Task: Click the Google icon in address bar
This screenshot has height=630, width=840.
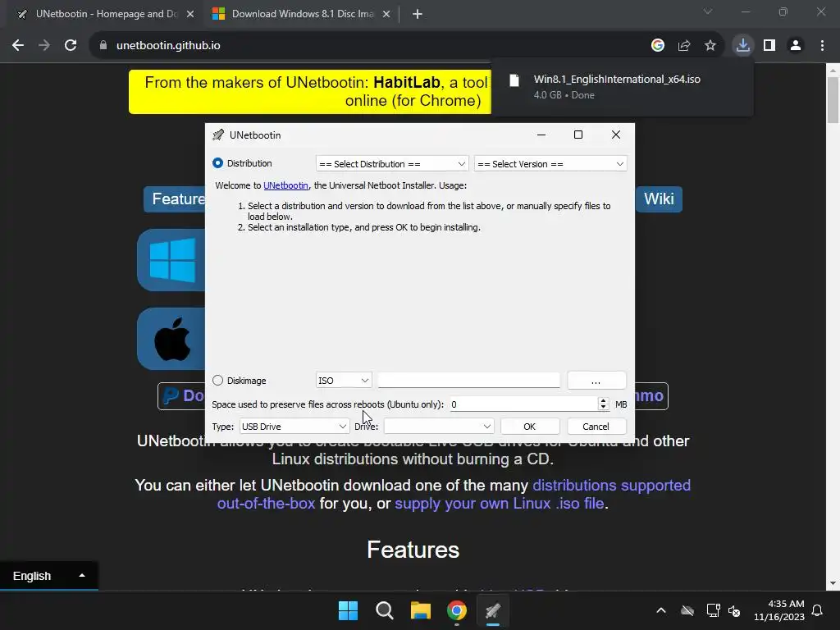Action: pos(658,46)
